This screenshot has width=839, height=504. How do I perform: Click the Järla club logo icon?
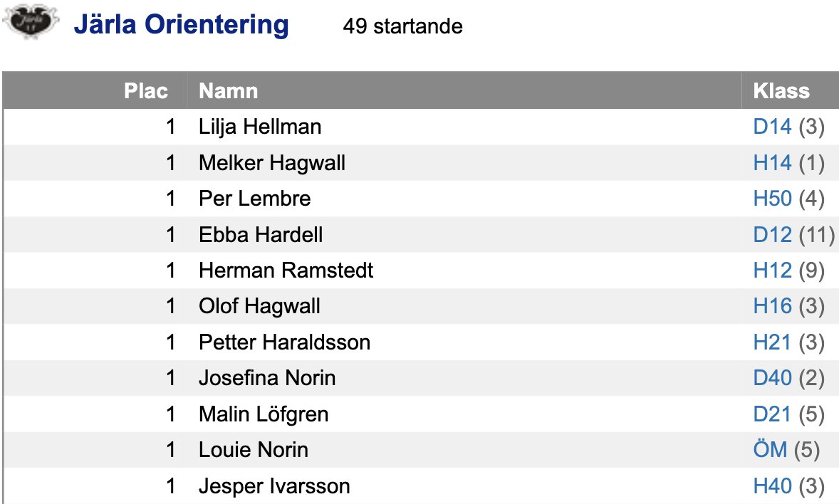coord(31,21)
